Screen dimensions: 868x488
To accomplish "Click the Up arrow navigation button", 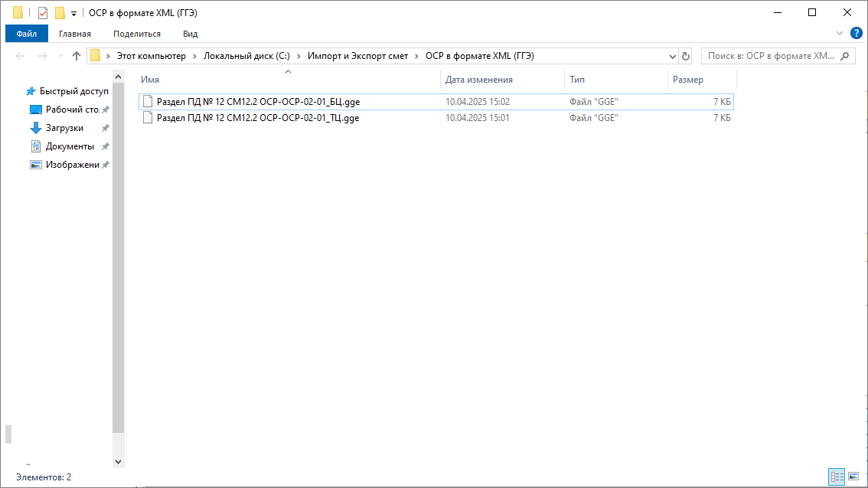I will 77,56.
